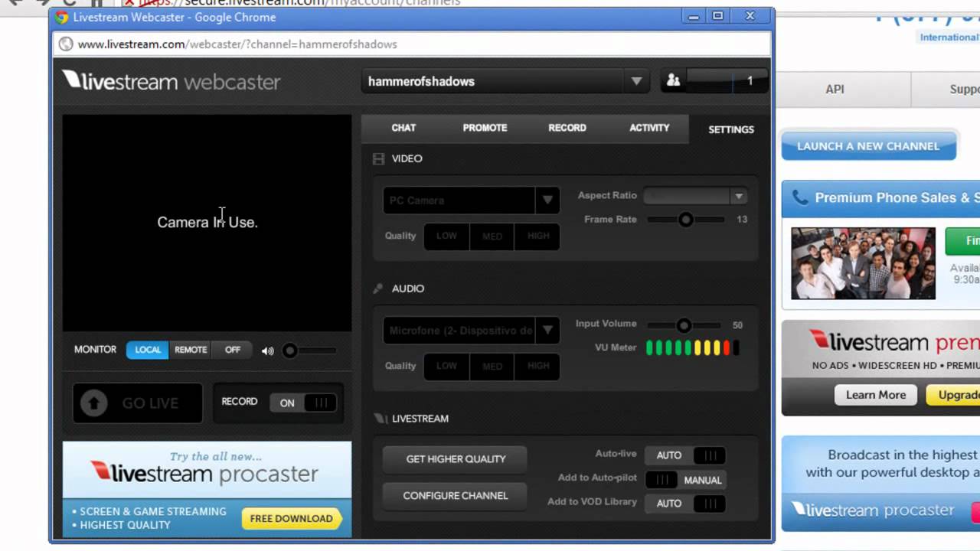Select audio quality HIGH
The height and width of the screenshot is (551, 980).
coord(538,366)
